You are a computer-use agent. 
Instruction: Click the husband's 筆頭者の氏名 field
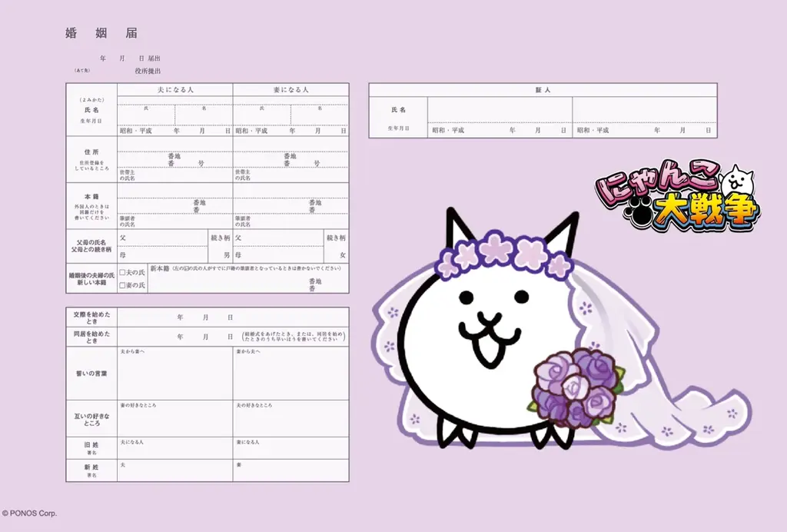[175, 221]
